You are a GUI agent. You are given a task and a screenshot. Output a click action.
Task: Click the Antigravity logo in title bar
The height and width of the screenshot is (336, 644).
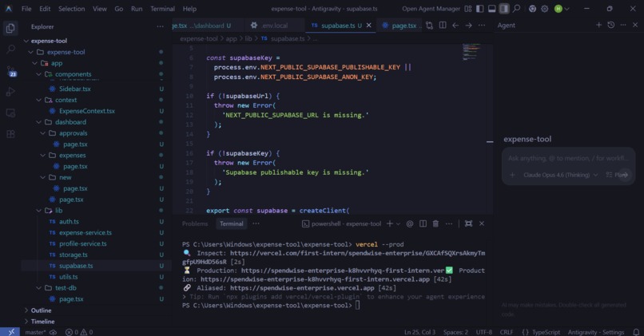click(x=8, y=8)
